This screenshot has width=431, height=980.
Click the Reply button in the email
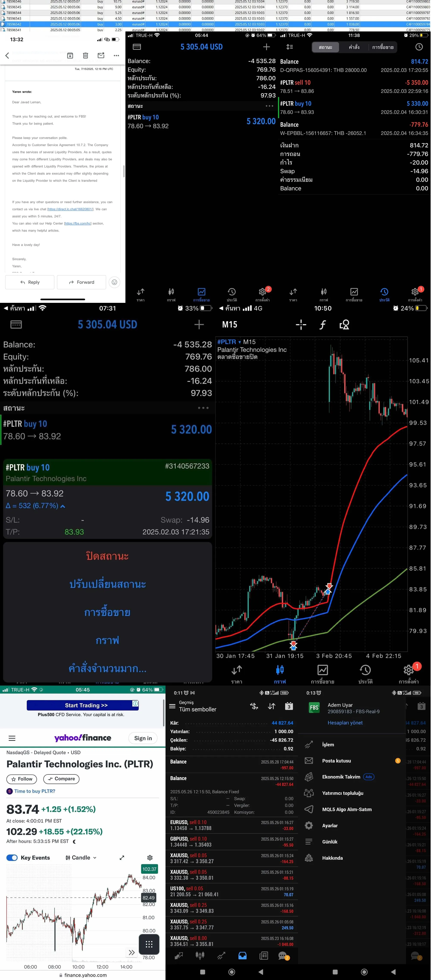click(30, 282)
